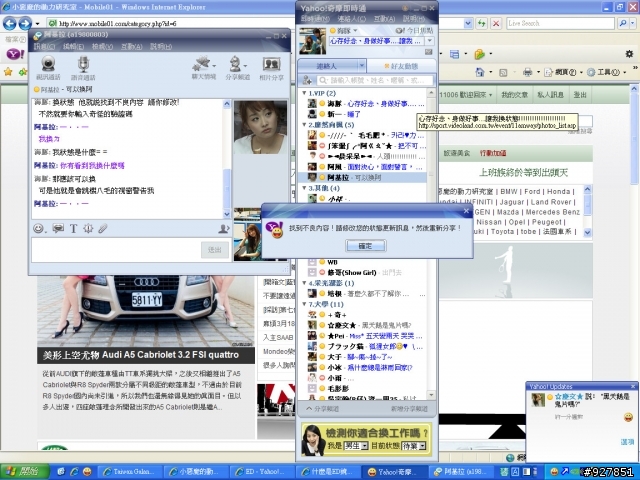The height and width of the screenshot is (480, 640).
Task: Switch to the Yahoo Messenger taskbar button
Action: point(393,472)
